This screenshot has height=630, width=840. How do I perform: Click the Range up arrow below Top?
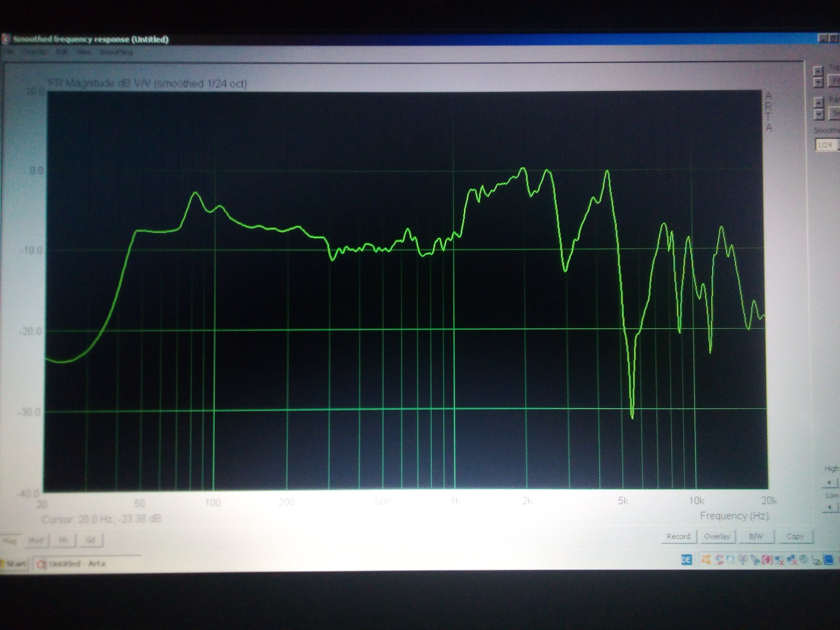pyautogui.click(x=819, y=103)
